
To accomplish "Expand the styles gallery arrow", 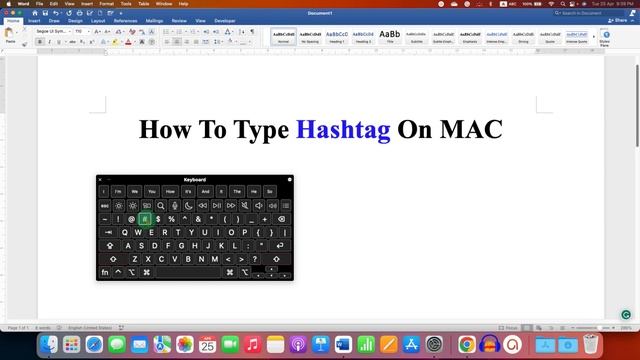I will click(x=594, y=37).
